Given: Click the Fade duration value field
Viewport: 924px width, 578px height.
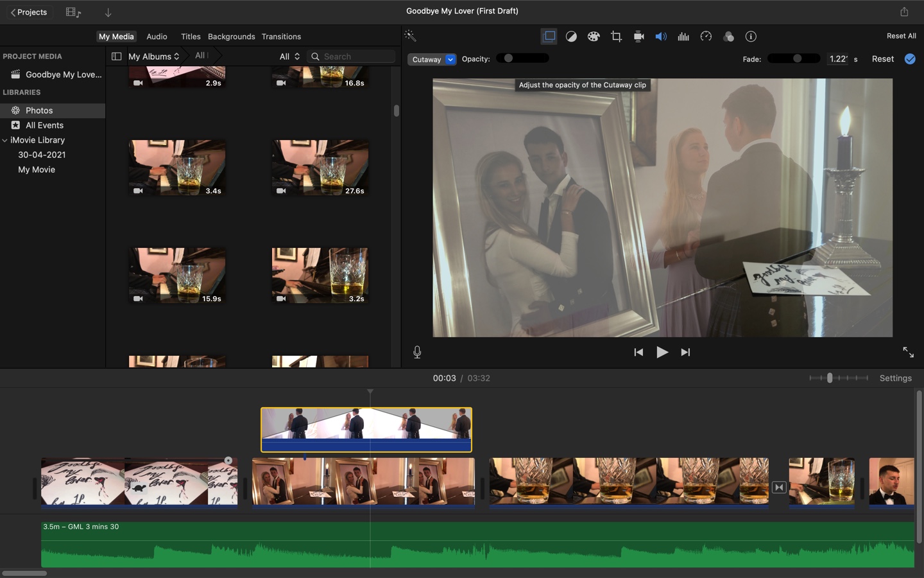Looking at the screenshot, I should 837,59.
